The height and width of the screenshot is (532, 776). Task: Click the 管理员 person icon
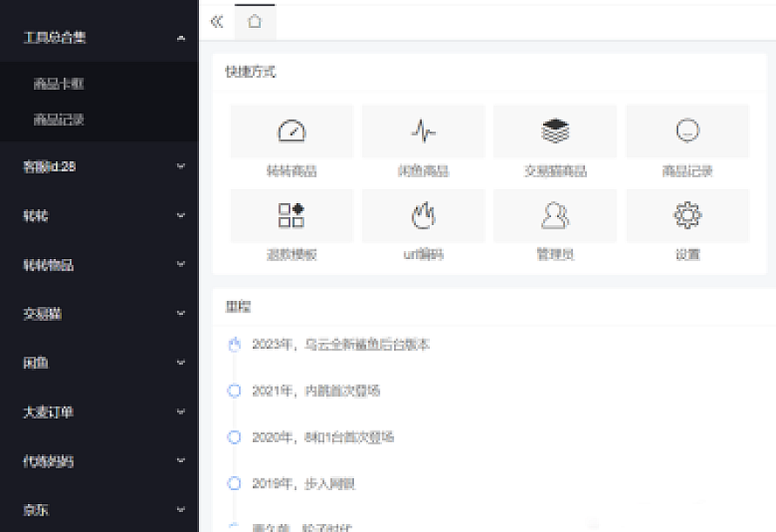(555, 215)
